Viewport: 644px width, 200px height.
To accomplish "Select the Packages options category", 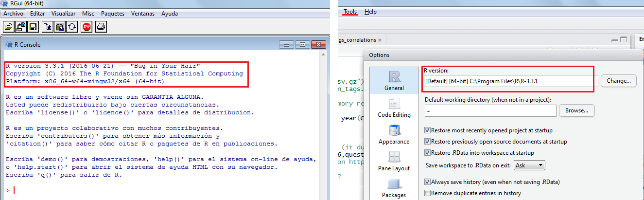I will (394, 188).
